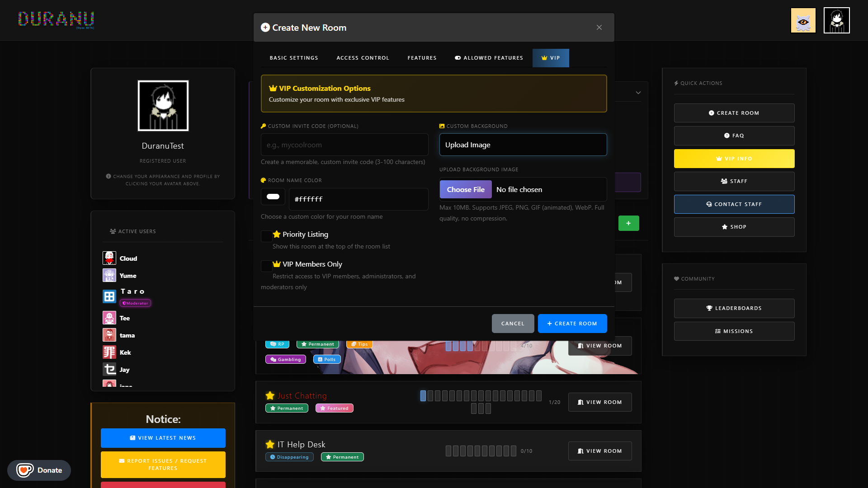The height and width of the screenshot is (488, 868).
Task: Click the Donate heart button
Action: click(39, 470)
